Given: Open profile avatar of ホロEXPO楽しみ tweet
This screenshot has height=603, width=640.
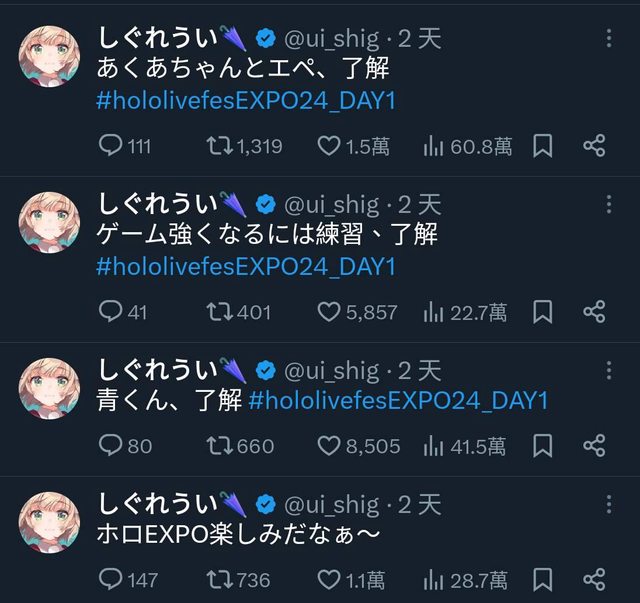Looking at the screenshot, I should point(49,522).
